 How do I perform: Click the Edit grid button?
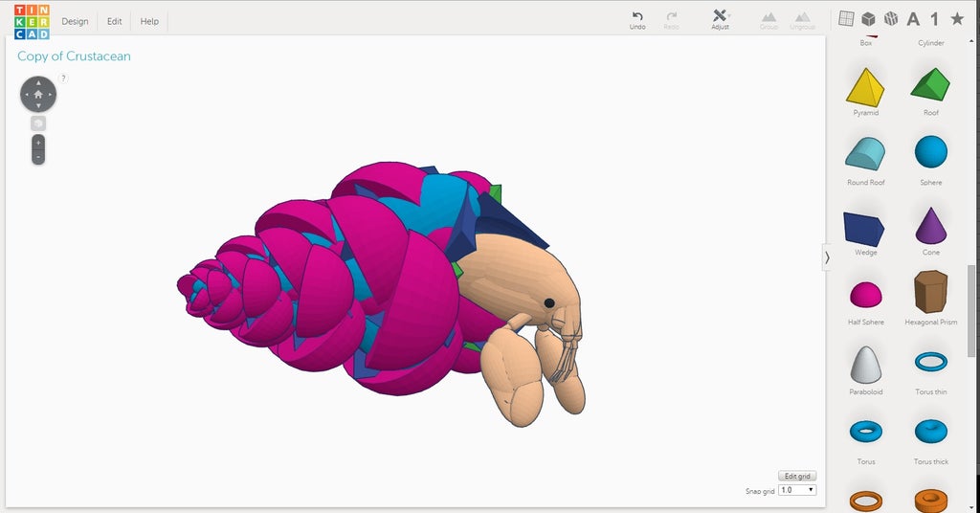coord(797,476)
